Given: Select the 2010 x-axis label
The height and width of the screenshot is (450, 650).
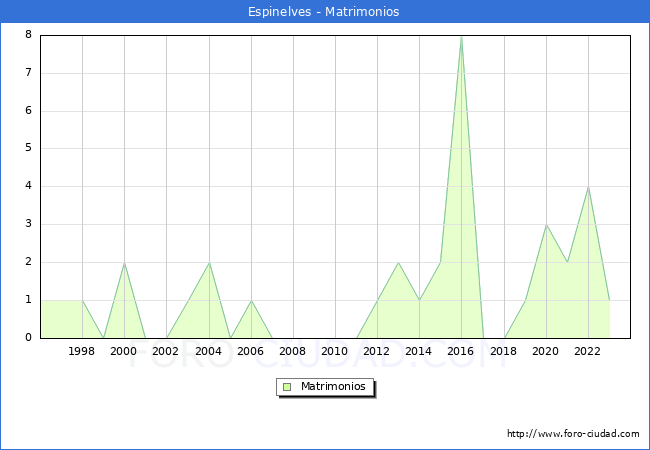Looking at the screenshot, I should click(x=335, y=351).
